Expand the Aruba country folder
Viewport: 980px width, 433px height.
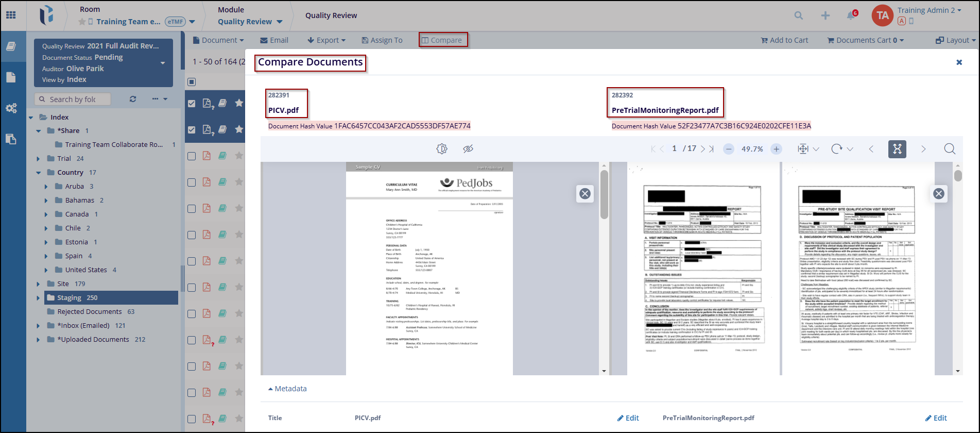pos(46,187)
